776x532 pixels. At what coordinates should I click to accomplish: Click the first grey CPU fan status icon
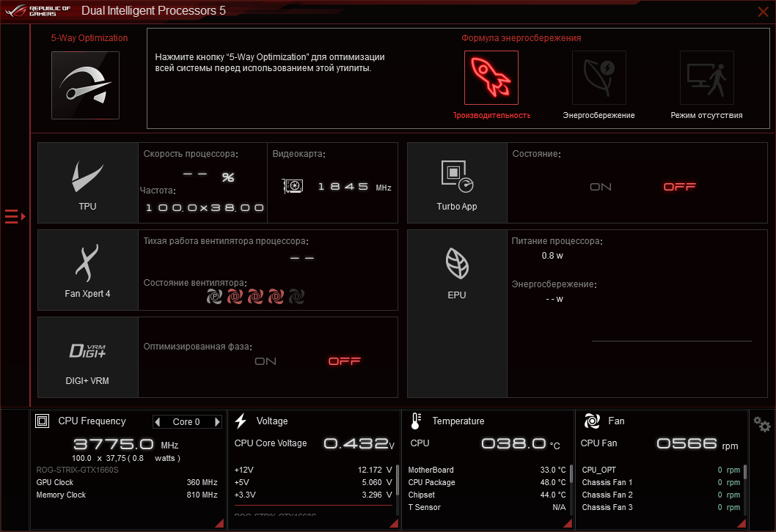point(214,297)
